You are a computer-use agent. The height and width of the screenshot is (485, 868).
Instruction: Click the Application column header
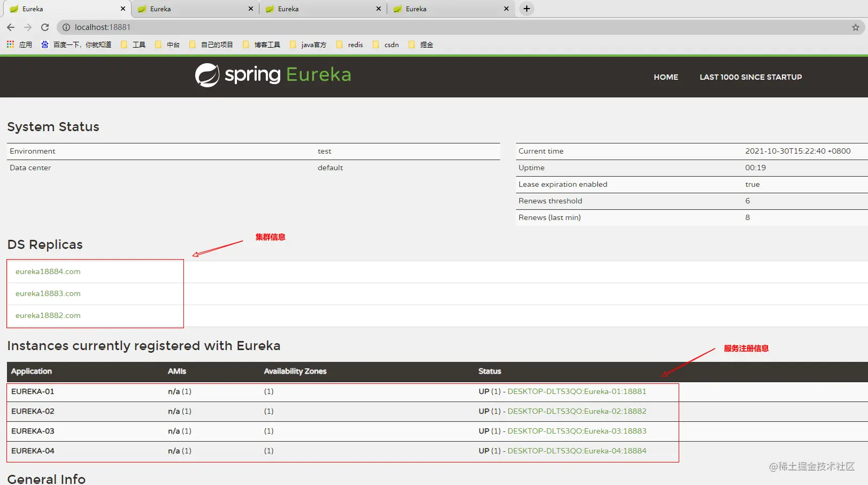click(32, 371)
